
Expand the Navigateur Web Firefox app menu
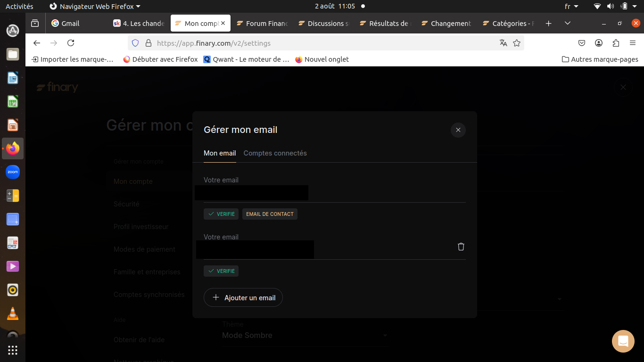(95, 7)
